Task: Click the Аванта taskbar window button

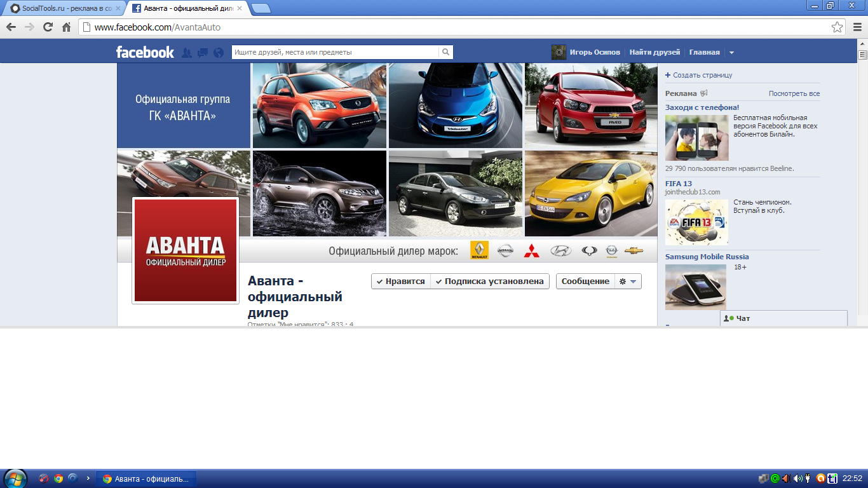Action: point(146,478)
